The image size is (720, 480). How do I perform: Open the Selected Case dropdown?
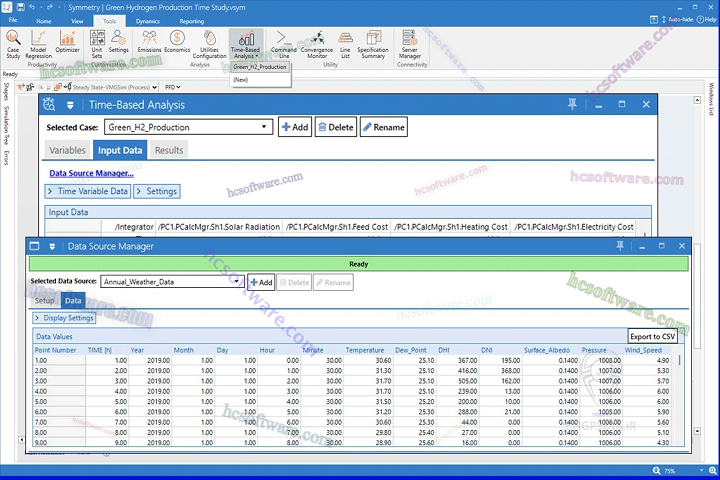pos(264,127)
